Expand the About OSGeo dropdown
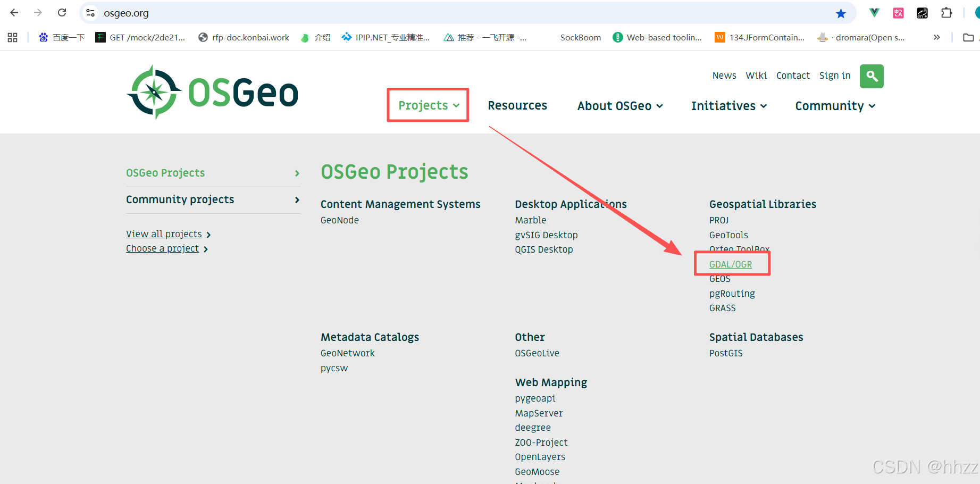980x484 pixels. [x=620, y=106]
